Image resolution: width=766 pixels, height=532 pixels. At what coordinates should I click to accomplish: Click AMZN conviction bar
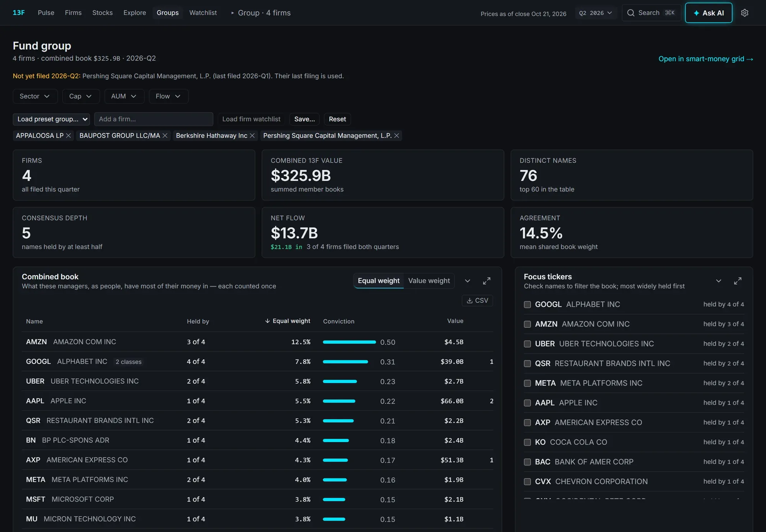click(x=349, y=342)
